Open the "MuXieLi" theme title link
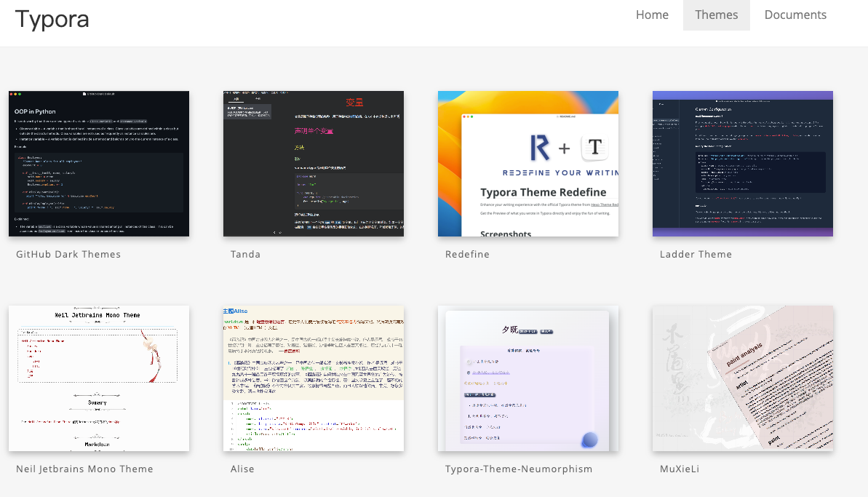Image resolution: width=868 pixels, height=497 pixels. (x=680, y=469)
